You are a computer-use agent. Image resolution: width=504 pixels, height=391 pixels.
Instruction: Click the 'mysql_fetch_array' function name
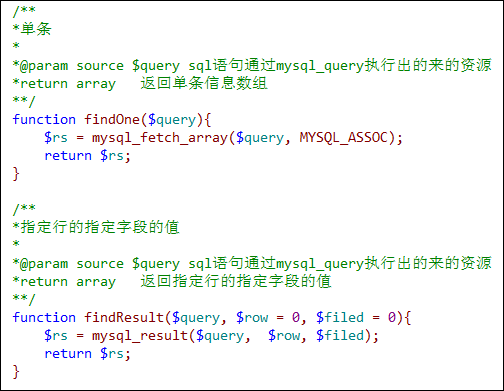(160, 138)
